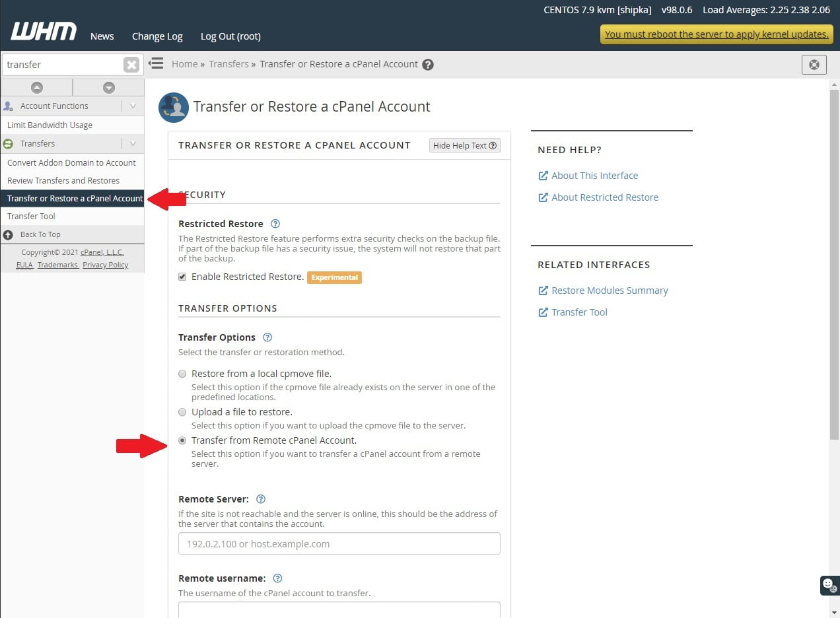Click Hide Help Text button

[x=465, y=145]
